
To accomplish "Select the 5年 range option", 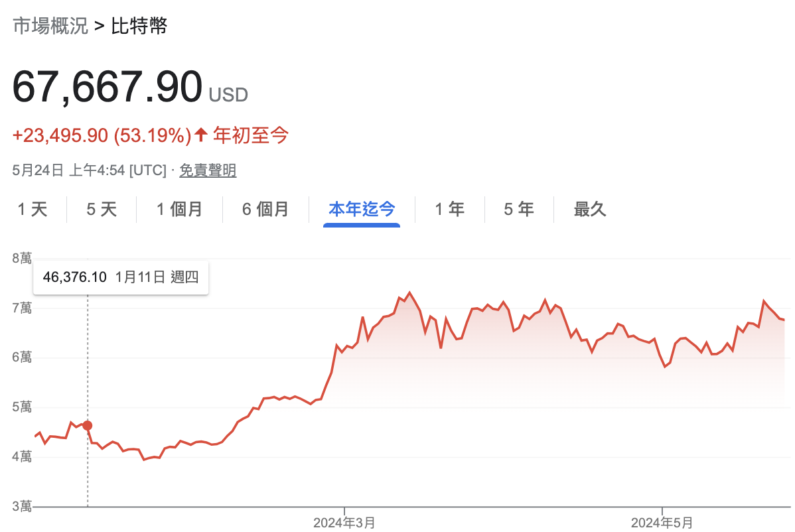I will [518, 209].
